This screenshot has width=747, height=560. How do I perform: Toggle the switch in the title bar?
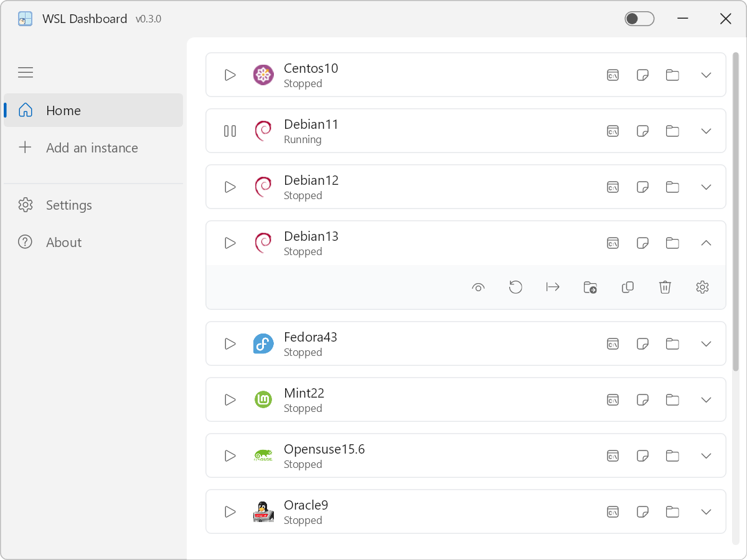pos(639,19)
